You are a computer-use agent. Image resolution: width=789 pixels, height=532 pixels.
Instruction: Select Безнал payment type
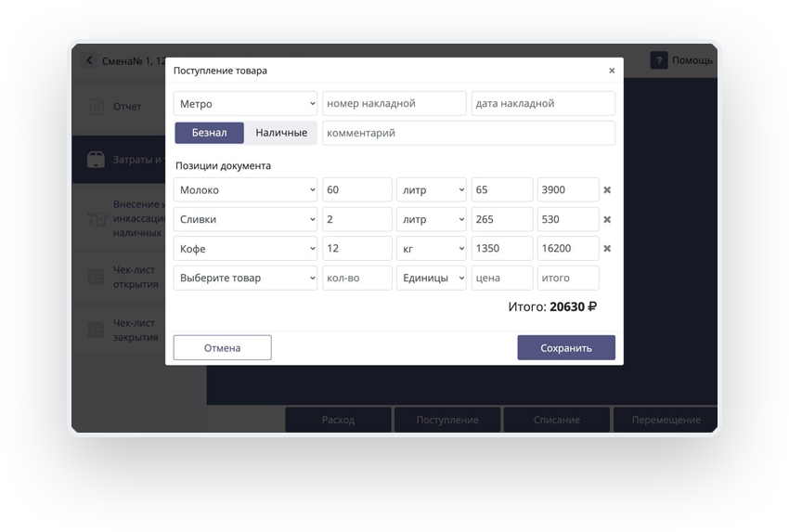point(209,133)
